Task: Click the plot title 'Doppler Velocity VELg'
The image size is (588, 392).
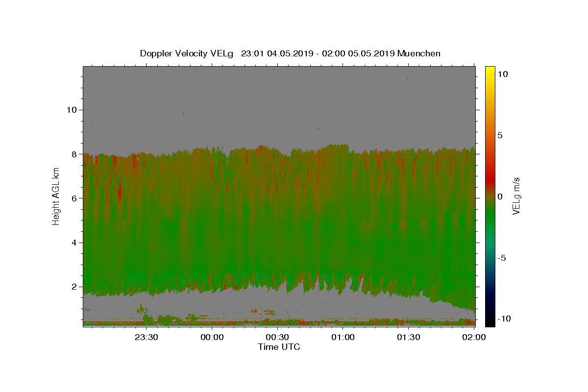Action: [x=187, y=53]
